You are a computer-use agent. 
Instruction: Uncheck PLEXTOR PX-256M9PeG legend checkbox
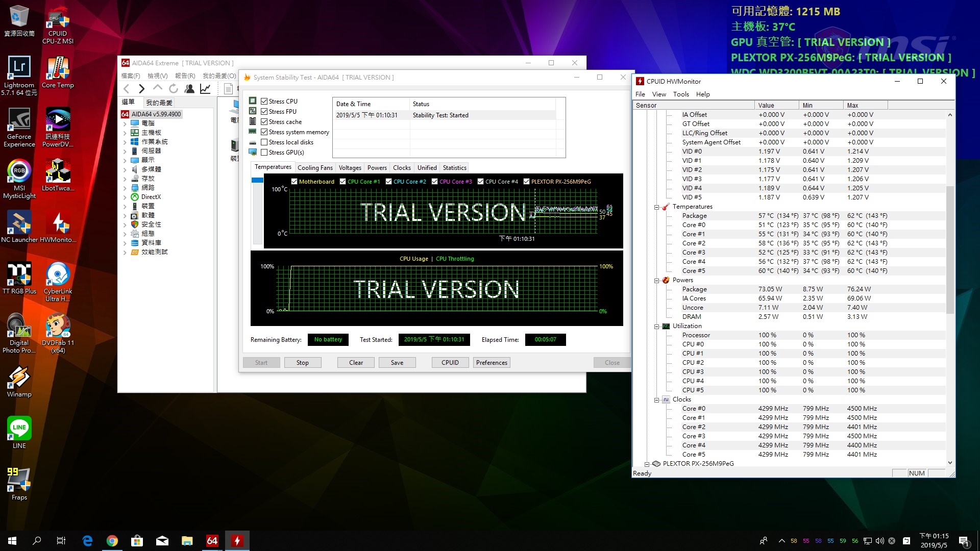(x=526, y=181)
